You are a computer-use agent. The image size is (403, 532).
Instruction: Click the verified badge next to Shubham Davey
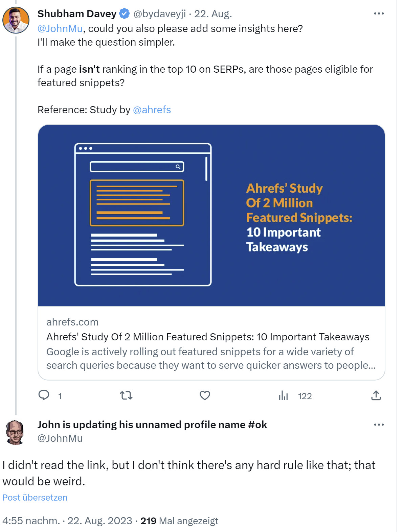coord(124,14)
